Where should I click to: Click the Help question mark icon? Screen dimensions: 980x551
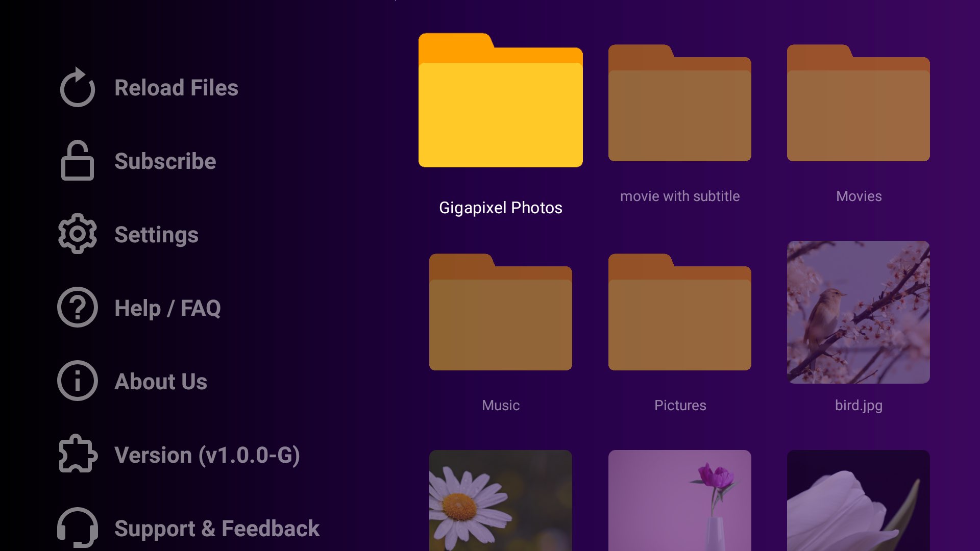tap(78, 308)
